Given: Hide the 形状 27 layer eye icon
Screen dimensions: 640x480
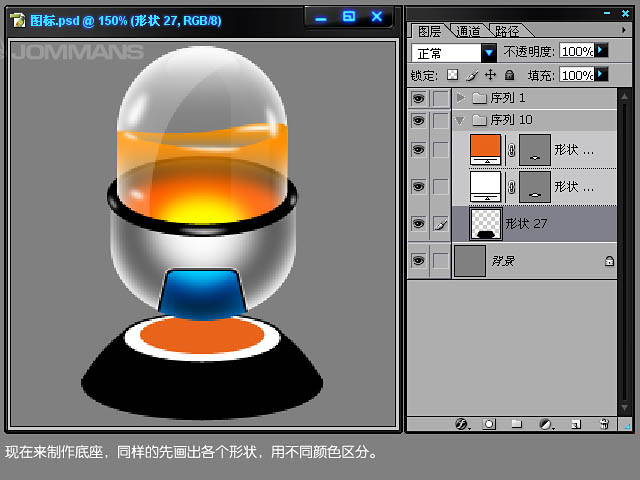Looking at the screenshot, I should coord(418,223).
